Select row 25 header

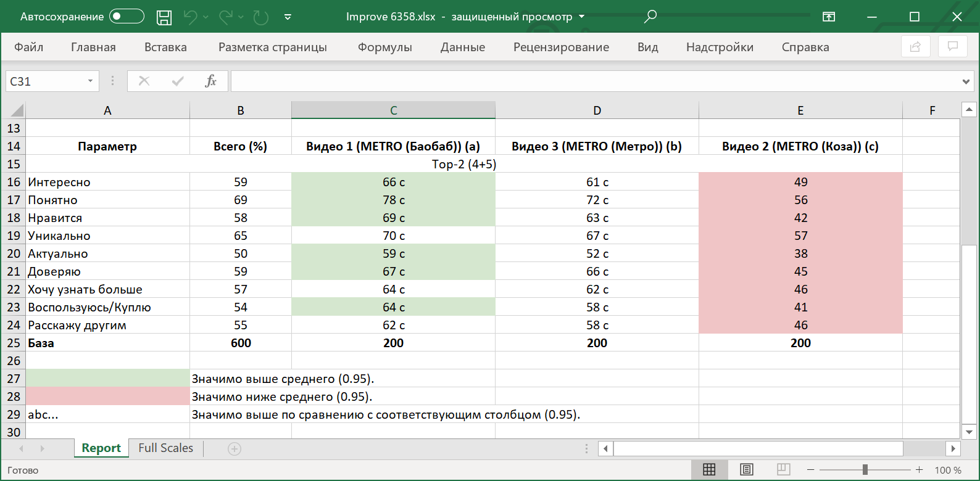tap(14, 343)
